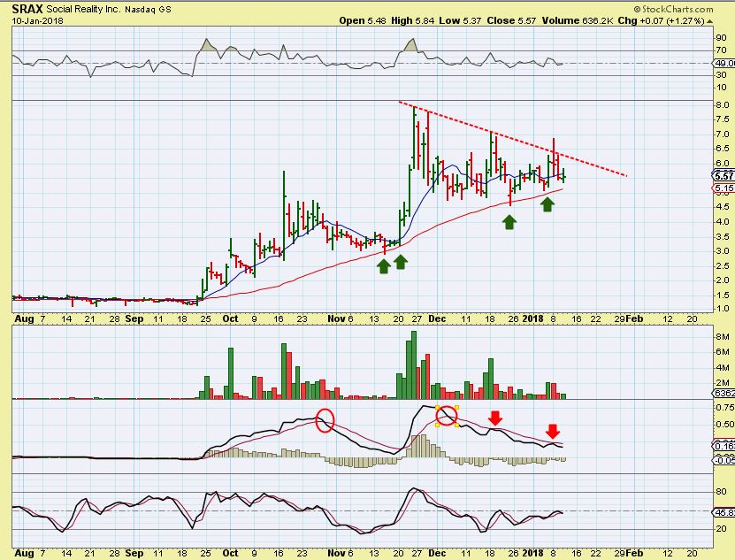Open the StockCharts.com copyright link

[673, 10]
